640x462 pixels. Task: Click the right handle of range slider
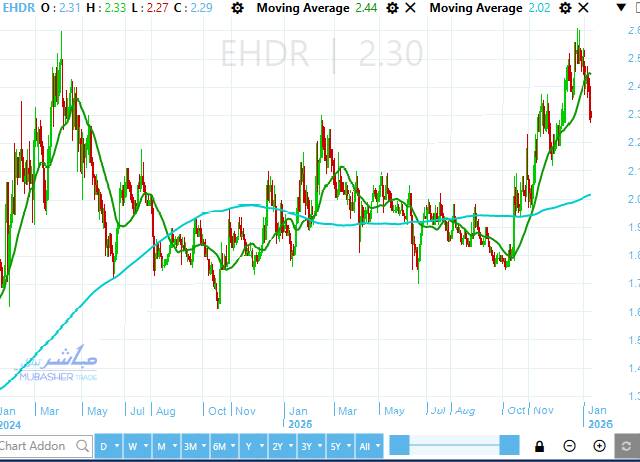pos(509,446)
